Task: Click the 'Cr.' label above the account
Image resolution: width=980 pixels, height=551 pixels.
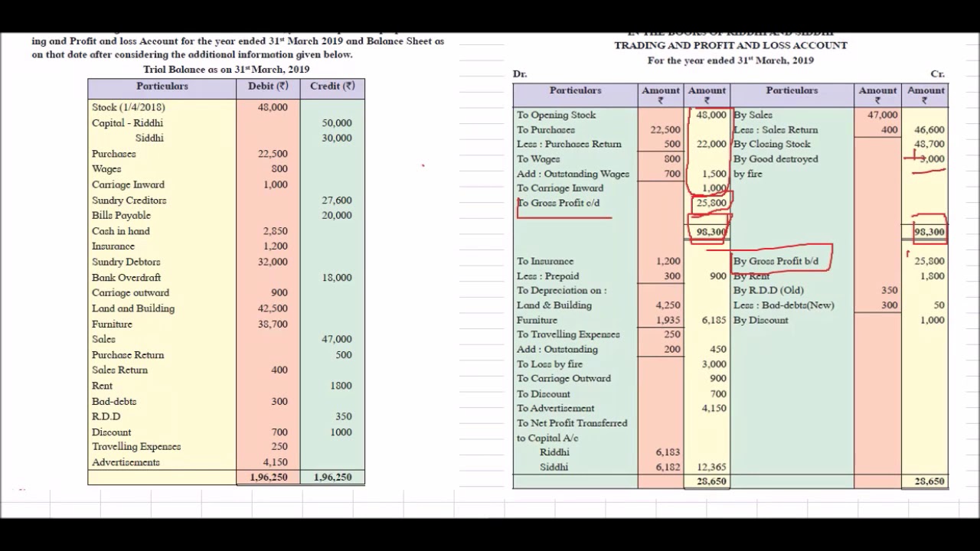Action: [937, 74]
